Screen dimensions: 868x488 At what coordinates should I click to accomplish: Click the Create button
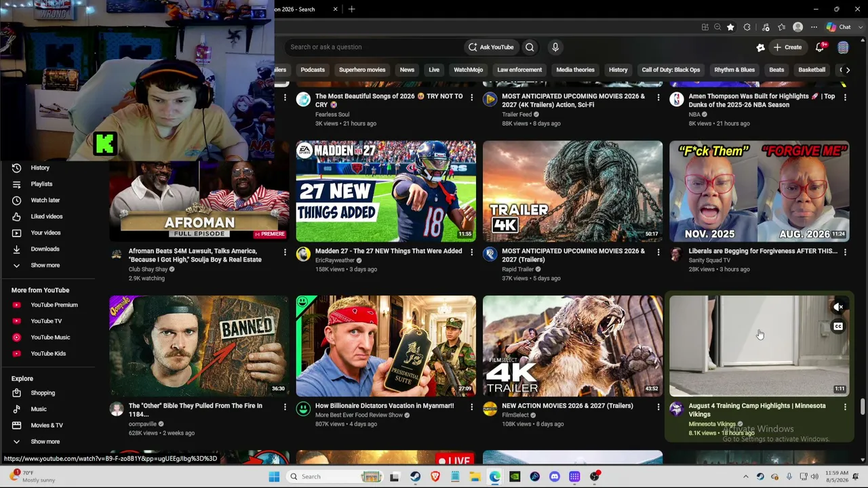pyautogui.click(x=787, y=47)
